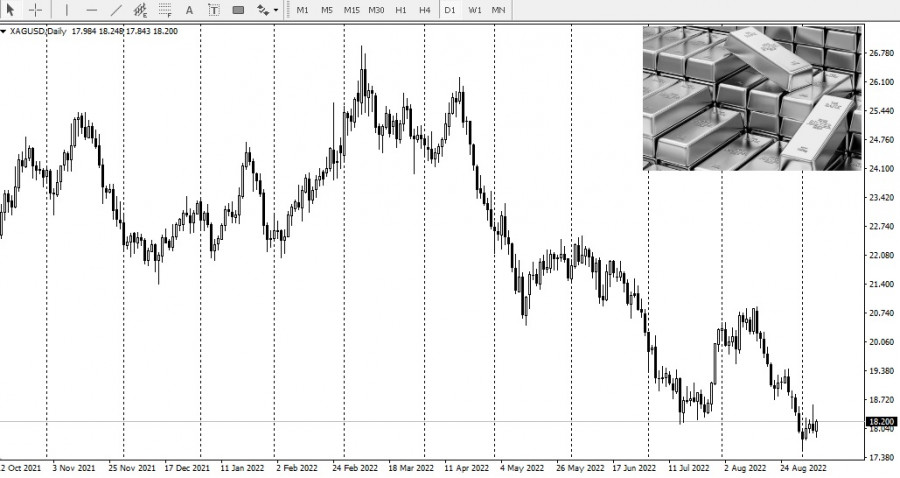Viewport: 900px width, 478px height.
Task: Select the Text Label tool
Action: 214,10
